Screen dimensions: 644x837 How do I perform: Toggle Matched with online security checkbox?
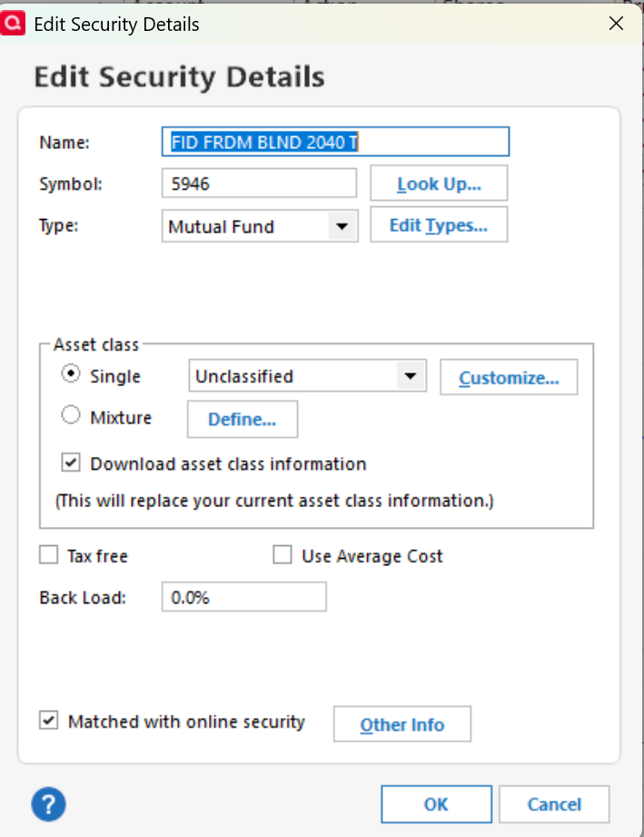click(48, 720)
